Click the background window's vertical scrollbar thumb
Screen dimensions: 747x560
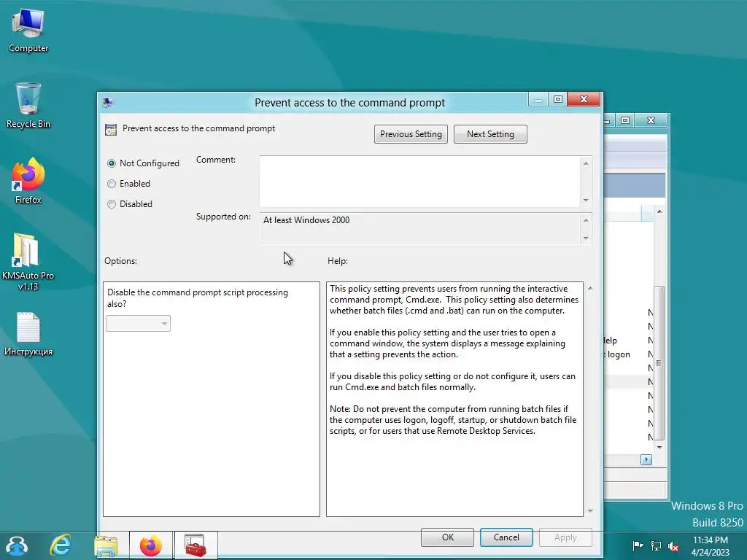point(659,363)
